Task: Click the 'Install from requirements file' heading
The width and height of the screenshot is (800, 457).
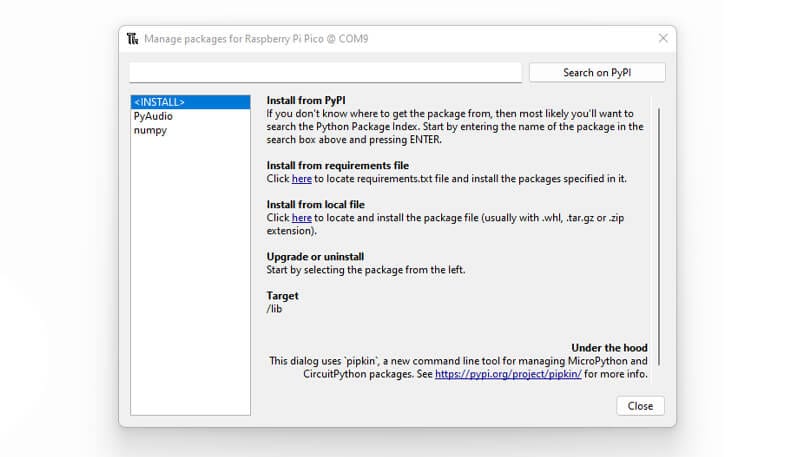Action: (x=337, y=166)
